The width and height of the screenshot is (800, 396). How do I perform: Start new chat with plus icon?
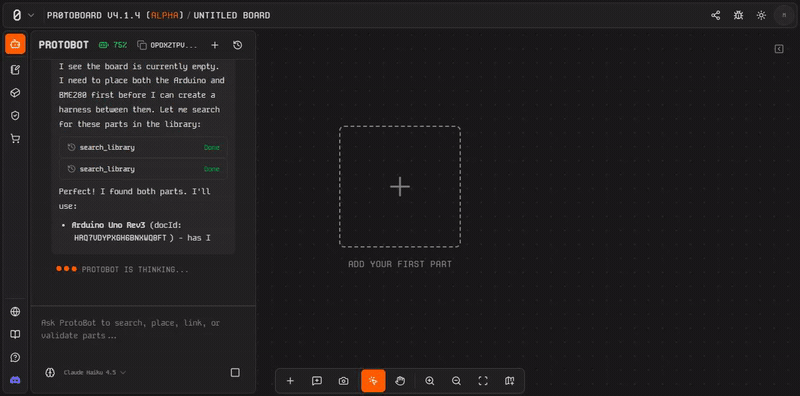215,45
